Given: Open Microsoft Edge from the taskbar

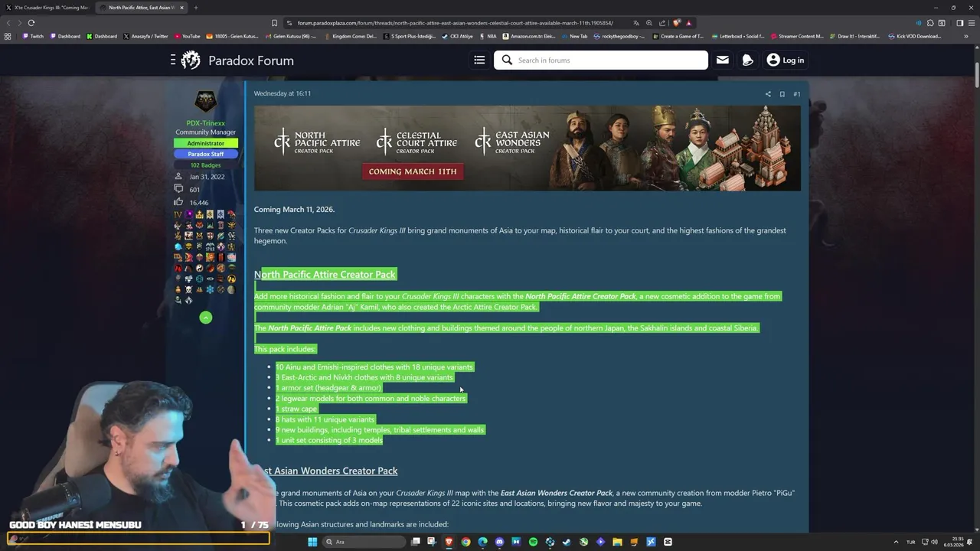Looking at the screenshot, I should (482, 542).
